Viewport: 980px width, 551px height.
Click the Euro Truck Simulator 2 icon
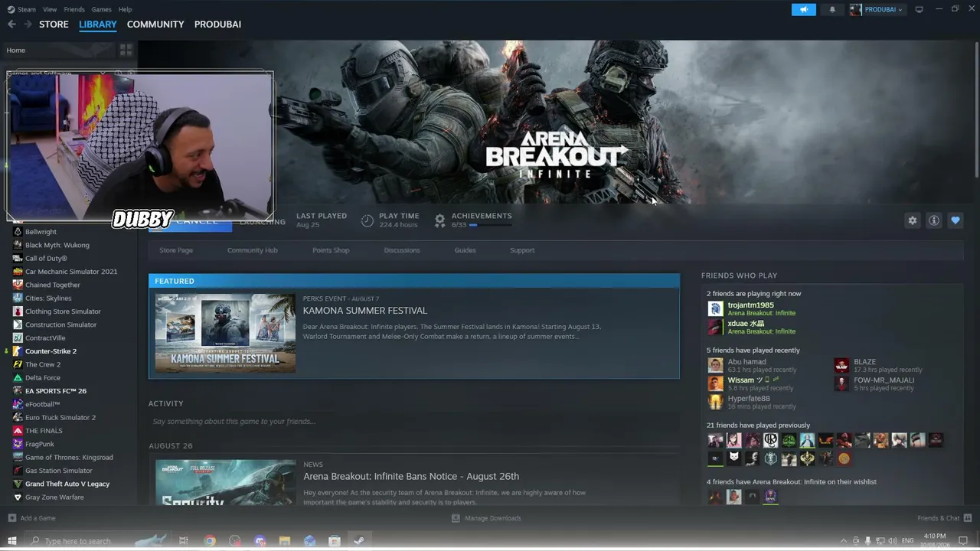(x=18, y=418)
